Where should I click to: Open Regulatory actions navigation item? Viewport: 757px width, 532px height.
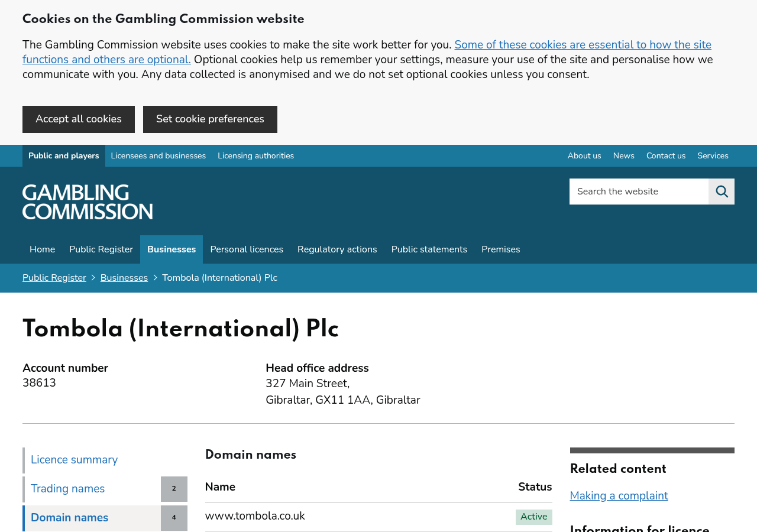(337, 249)
